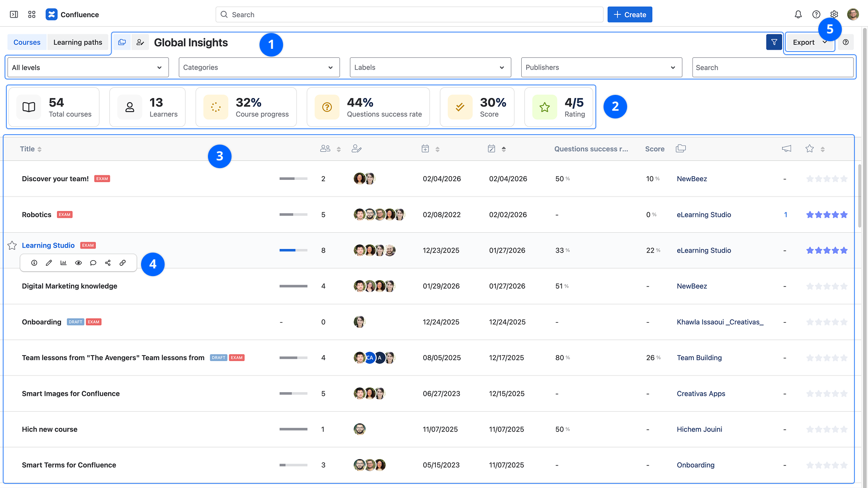Expand the Publishers dropdown
The image size is (868, 488).
coord(601,67)
